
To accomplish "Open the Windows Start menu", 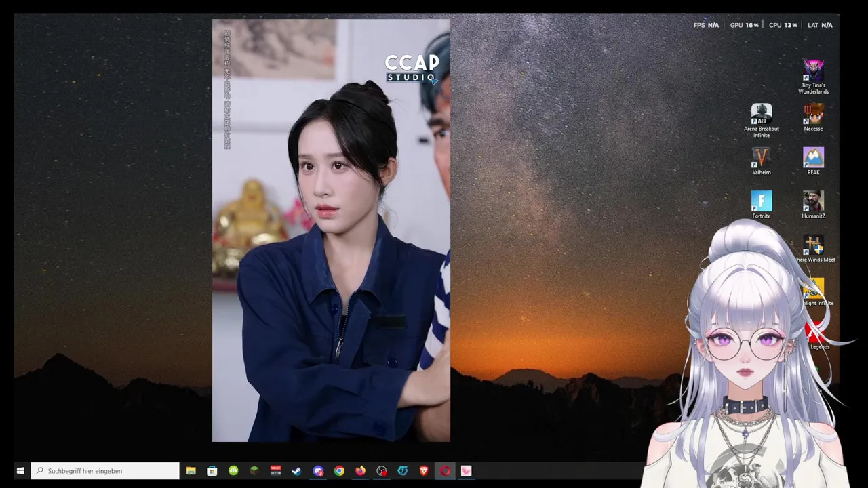I will click(20, 470).
